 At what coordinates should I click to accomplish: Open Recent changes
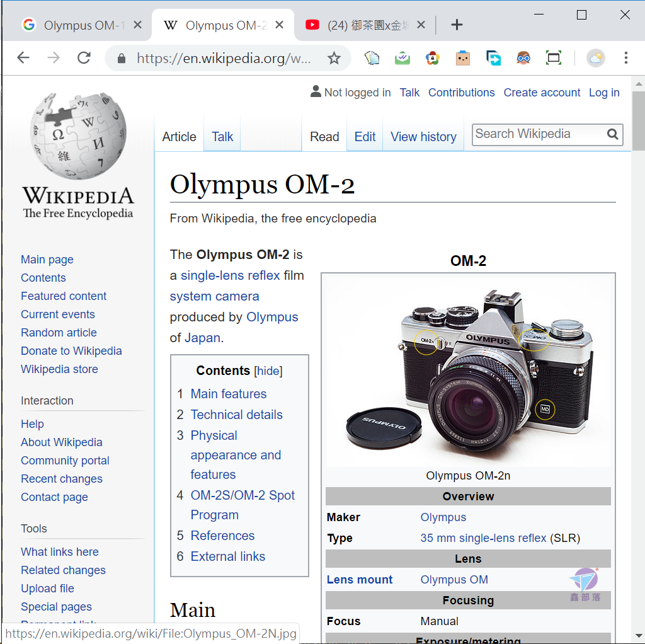pos(61,478)
